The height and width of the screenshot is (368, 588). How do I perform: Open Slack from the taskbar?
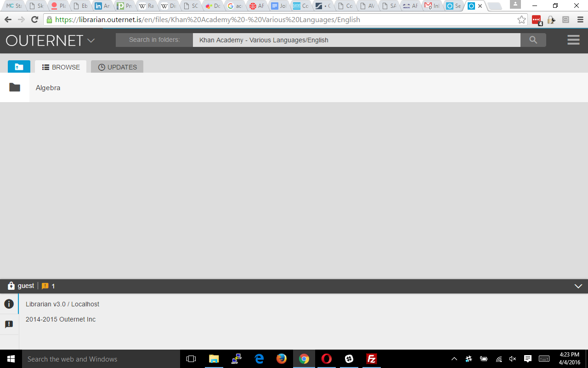click(349, 359)
